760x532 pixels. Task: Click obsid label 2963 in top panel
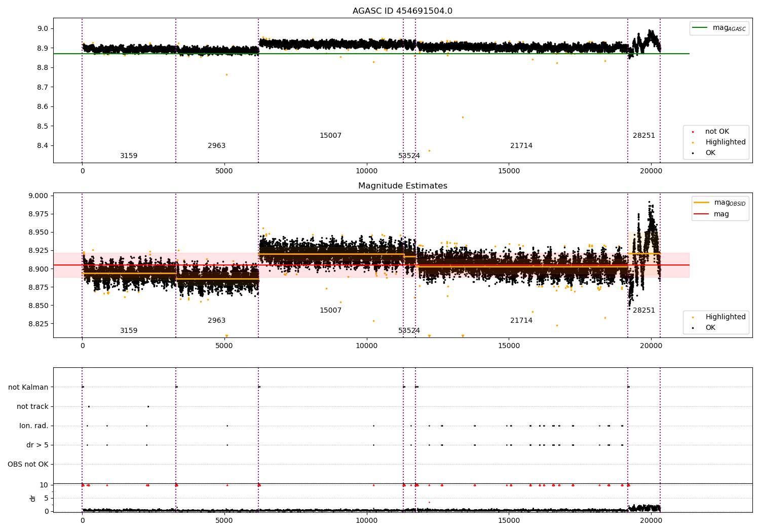click(x=216, y=146)
